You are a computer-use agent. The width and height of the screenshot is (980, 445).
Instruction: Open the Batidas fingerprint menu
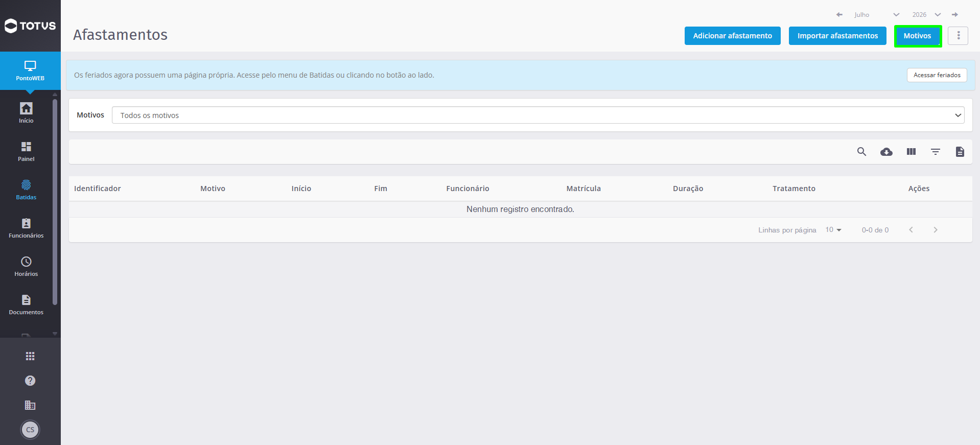[26, 190]
